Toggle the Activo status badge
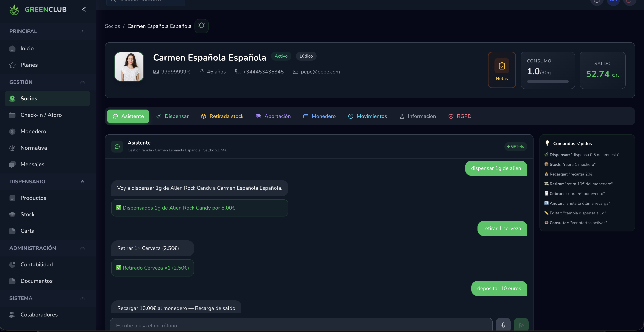The image size is (644, 332). [x=281, y=56]
